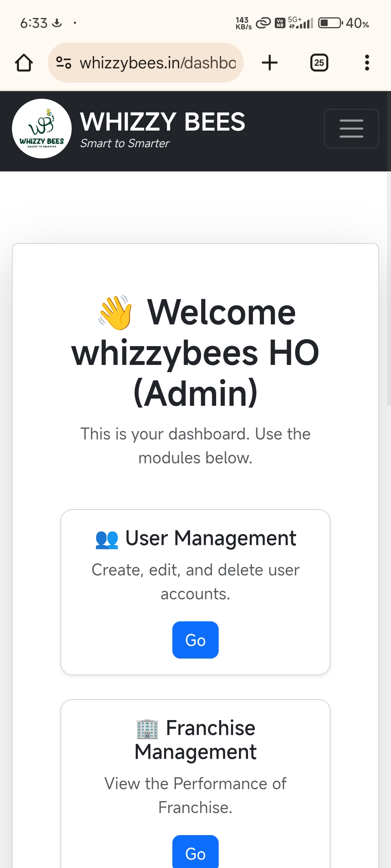The height and width of the screenshot is (868, 391).
Task: Click the 'Smart to Smarter' tagline
Action: point(125,144)
